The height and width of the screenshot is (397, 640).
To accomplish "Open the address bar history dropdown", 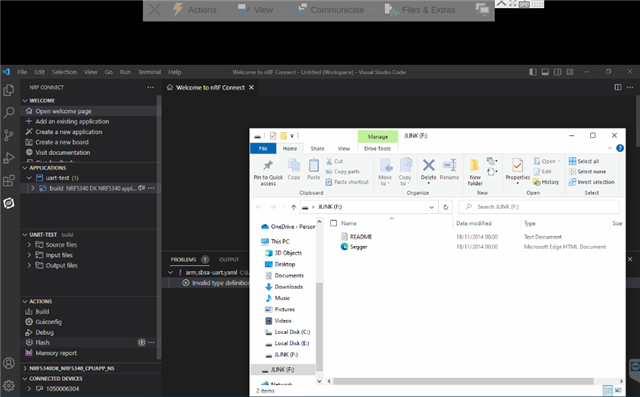I will 431,207.
